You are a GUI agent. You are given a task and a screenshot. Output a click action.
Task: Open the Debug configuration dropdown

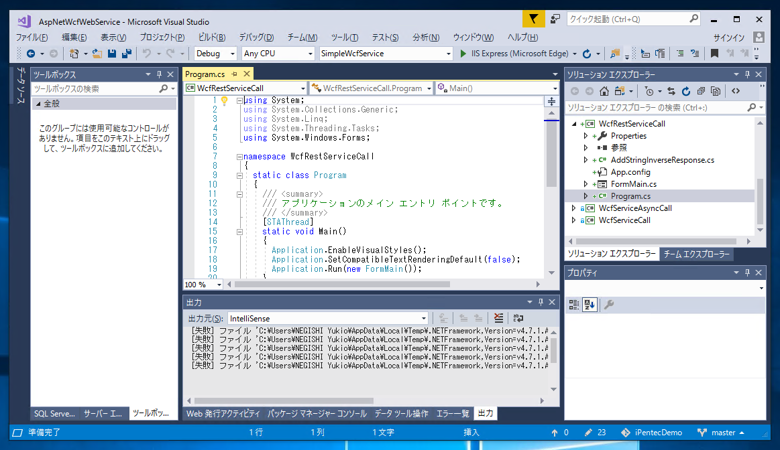click(232, 53)
